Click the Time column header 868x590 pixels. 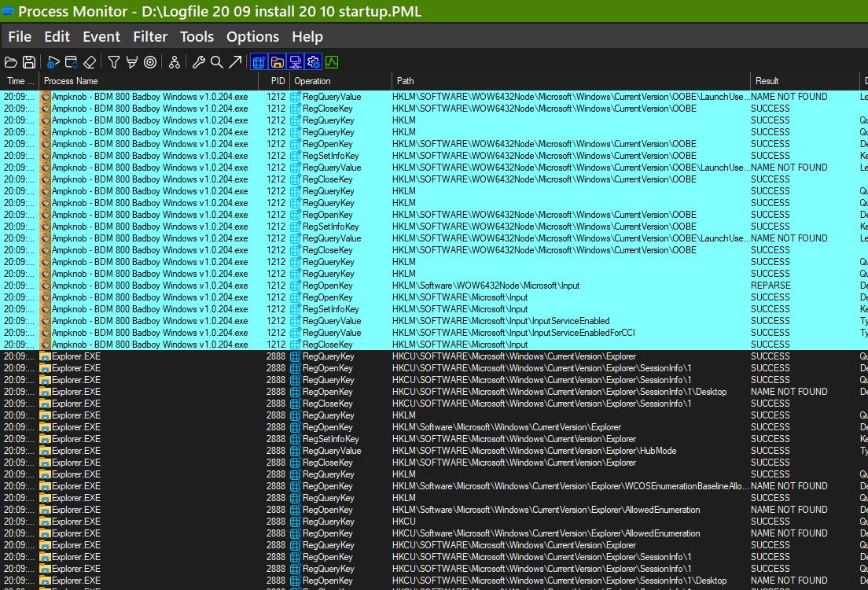20,81
